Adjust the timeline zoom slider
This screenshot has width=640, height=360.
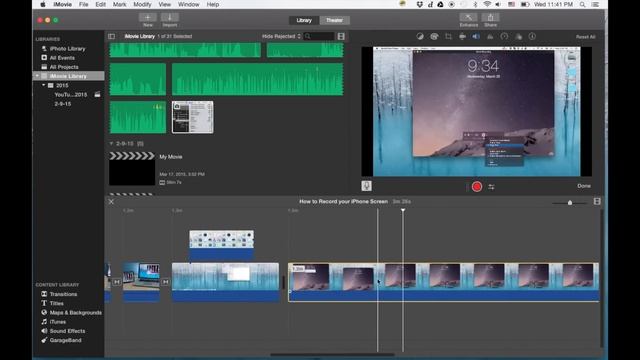570,202
